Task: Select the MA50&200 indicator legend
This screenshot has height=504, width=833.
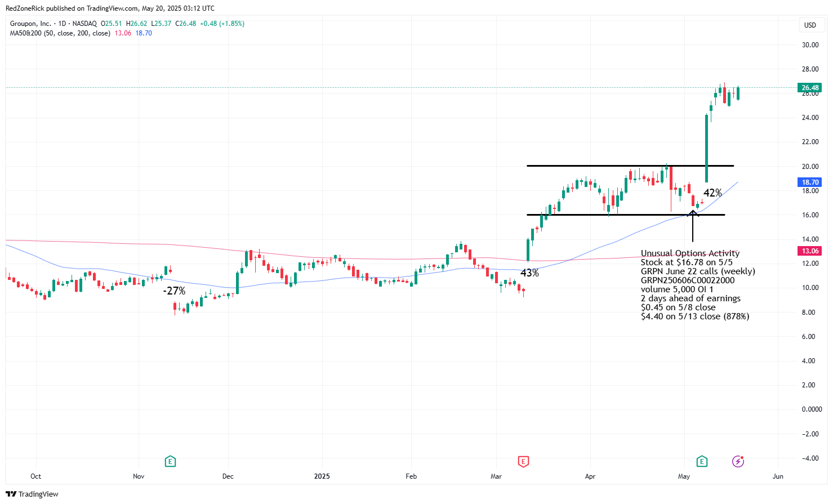Action: coord(60,33)
